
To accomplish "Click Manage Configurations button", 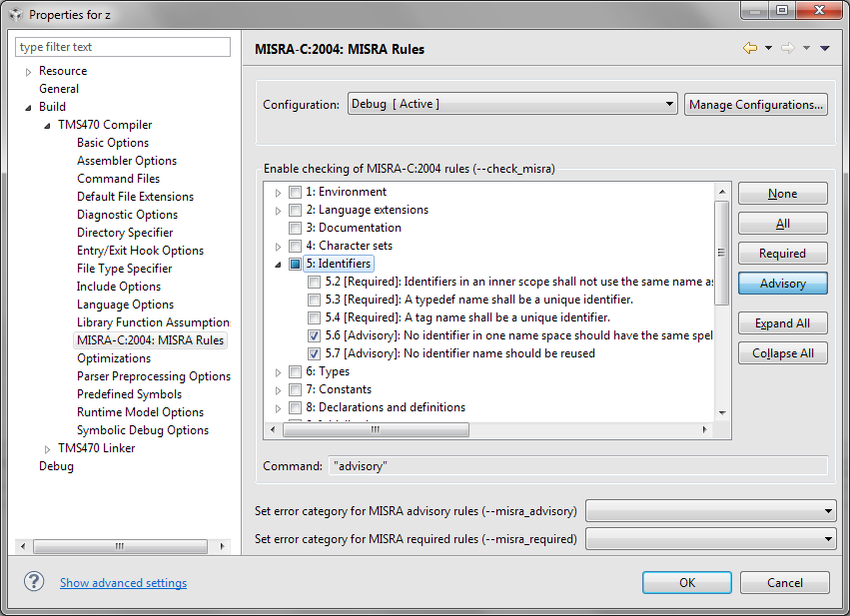I will tap(756, 104).
